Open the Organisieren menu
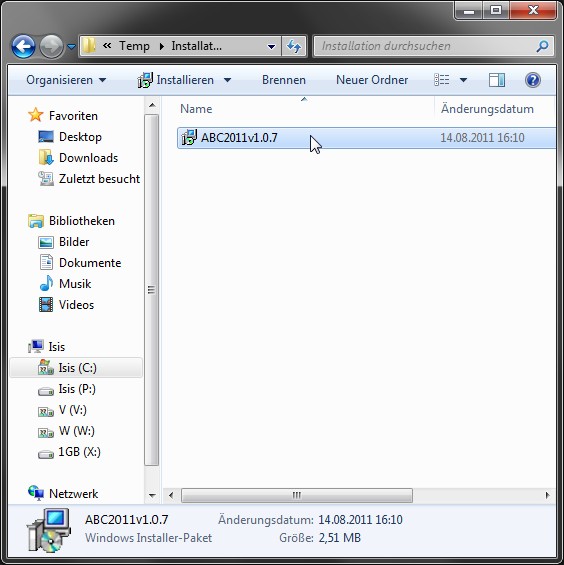The width and height of the screenshot is (564, 565). pyautogui.click(x=66, y=80)
